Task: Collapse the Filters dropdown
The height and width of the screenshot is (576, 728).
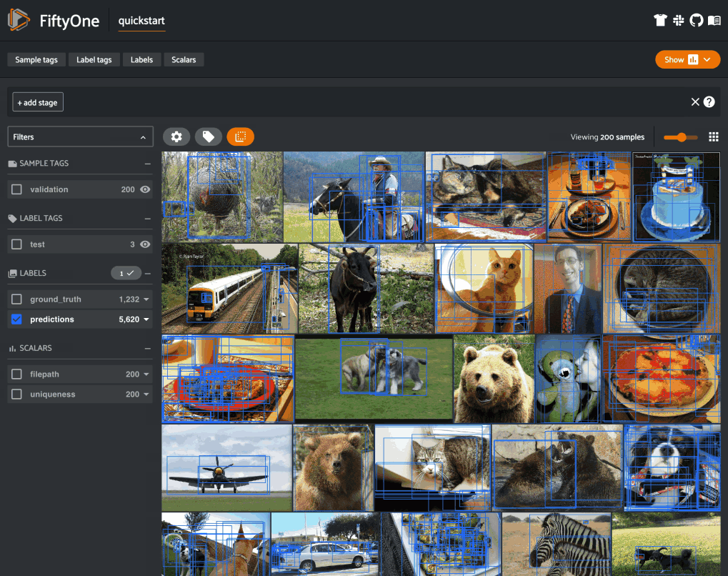Action: pos(143,137)
